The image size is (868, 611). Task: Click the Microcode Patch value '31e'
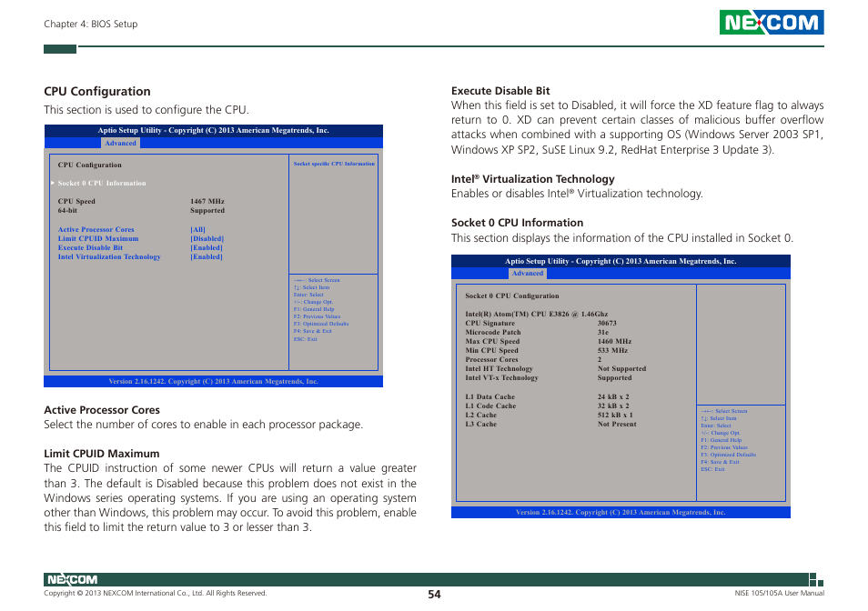coord(603,332)
